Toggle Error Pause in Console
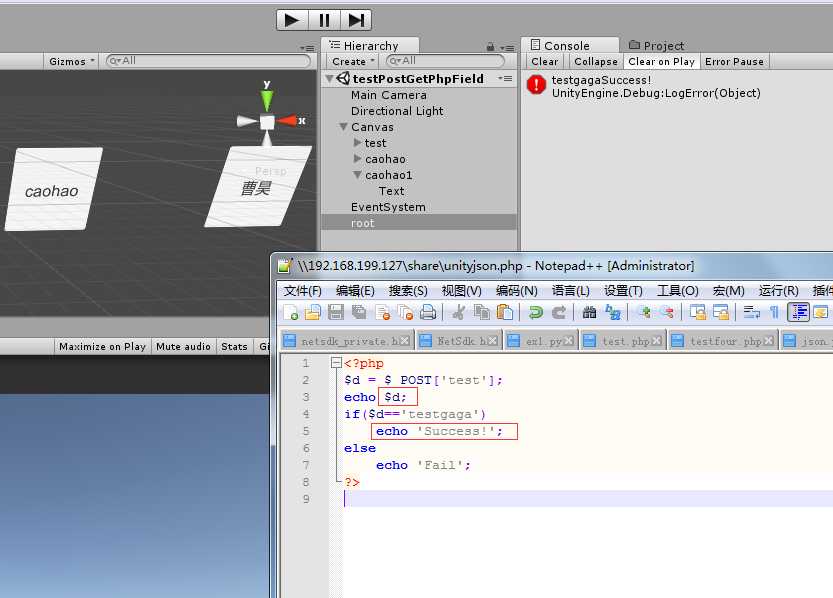This screenshot has width=833, height=598. click(x=734, y=62)
